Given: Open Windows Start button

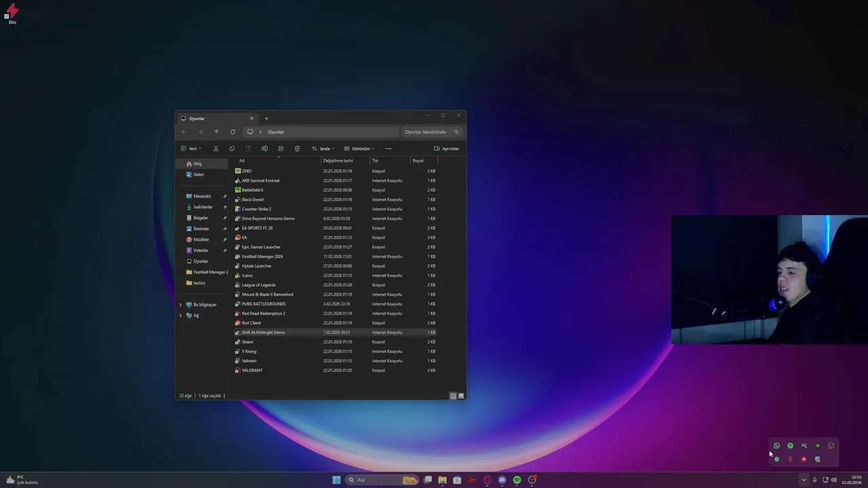Looking at the screenshot, I should coord(336,480).
